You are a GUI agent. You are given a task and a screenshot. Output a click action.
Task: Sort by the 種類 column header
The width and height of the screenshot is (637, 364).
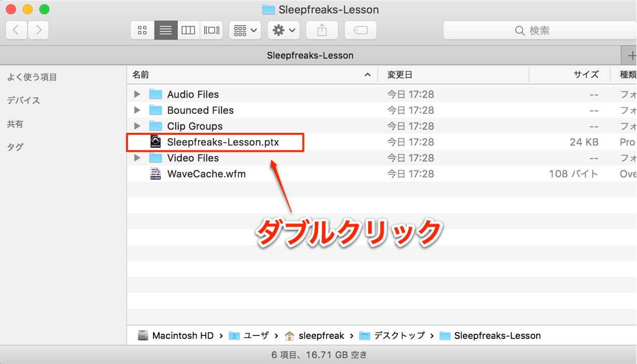pyautogui.click(x=624, y=75)
